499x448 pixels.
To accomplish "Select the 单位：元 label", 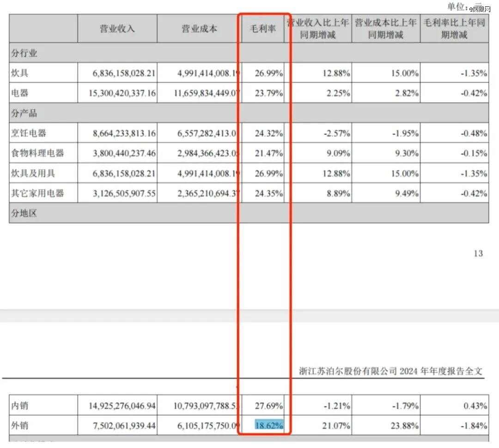I will [x=462, y=6].
